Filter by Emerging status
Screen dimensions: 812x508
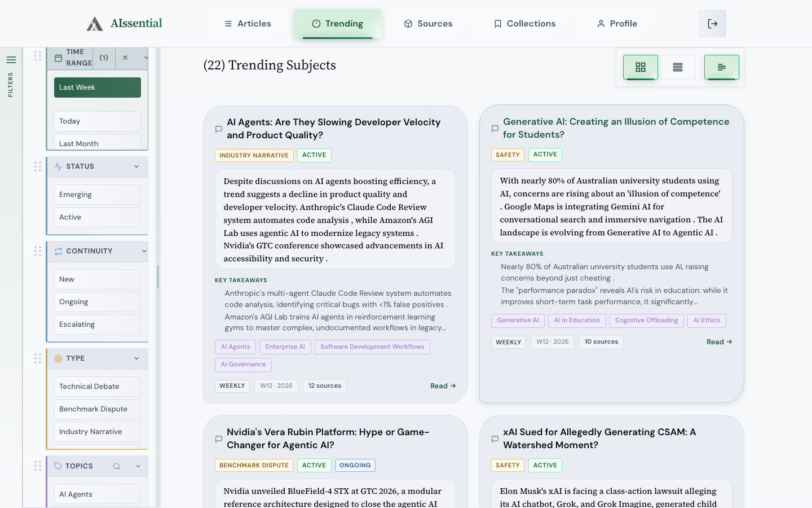click(98, 195)
